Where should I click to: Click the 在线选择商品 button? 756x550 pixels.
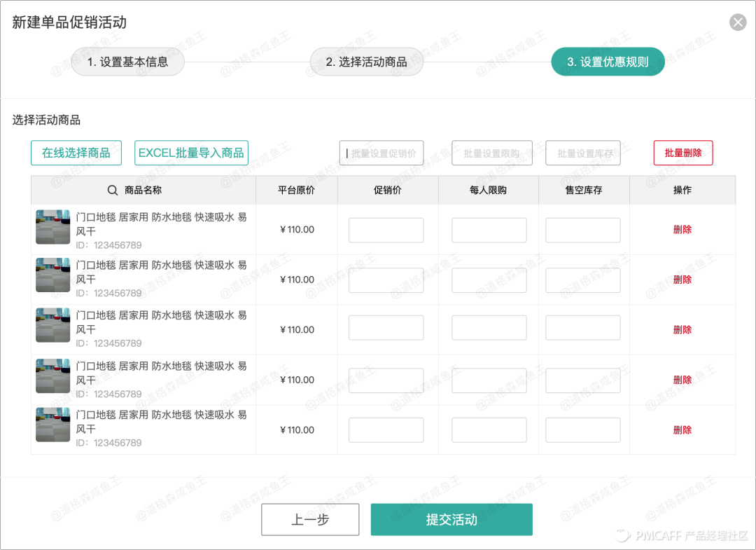(76, 153)
